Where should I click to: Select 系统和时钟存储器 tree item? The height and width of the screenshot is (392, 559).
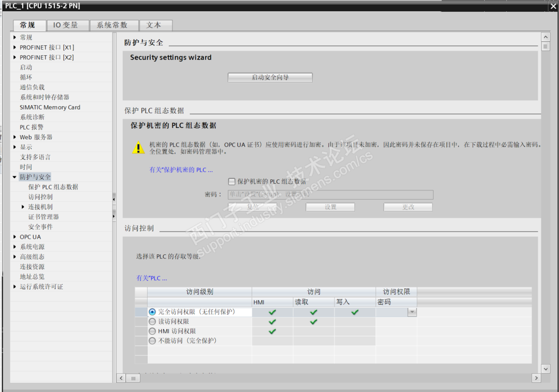44,97
